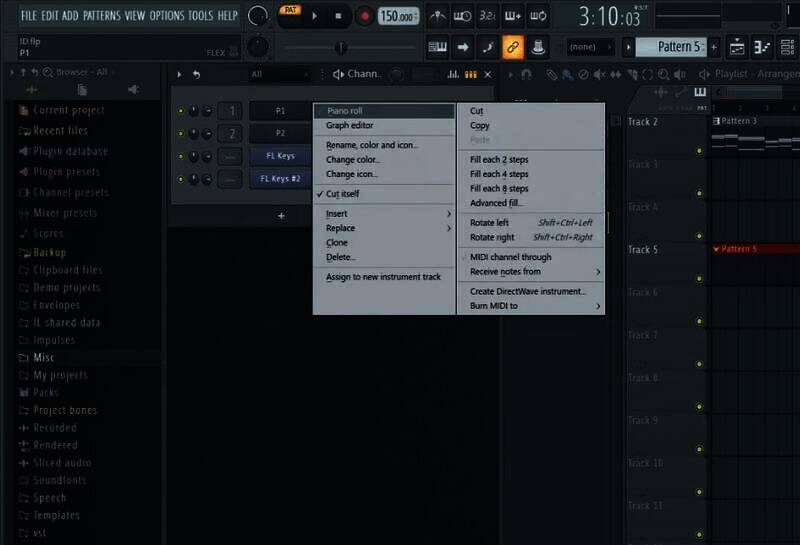
Task: Open the channel rack view icon
Action: coord(787,47)
